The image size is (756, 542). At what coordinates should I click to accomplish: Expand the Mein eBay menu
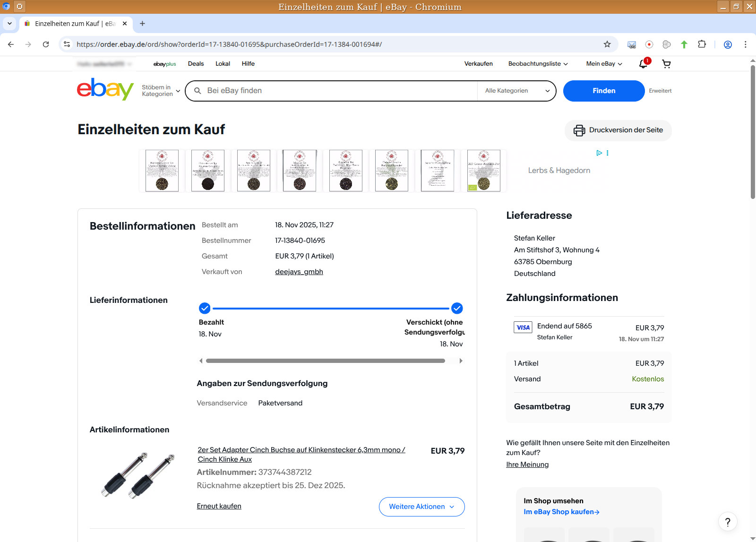(604, 64)
